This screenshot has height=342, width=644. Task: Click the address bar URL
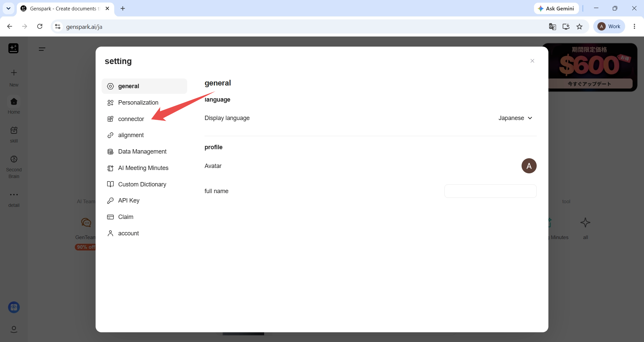click(84, 27)
